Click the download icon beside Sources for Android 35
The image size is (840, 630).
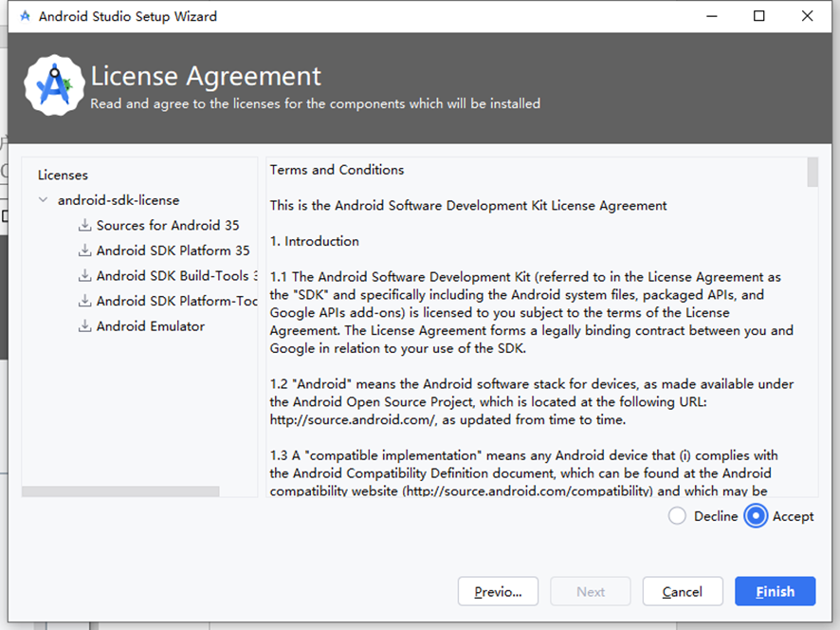(x=84, y=225)
